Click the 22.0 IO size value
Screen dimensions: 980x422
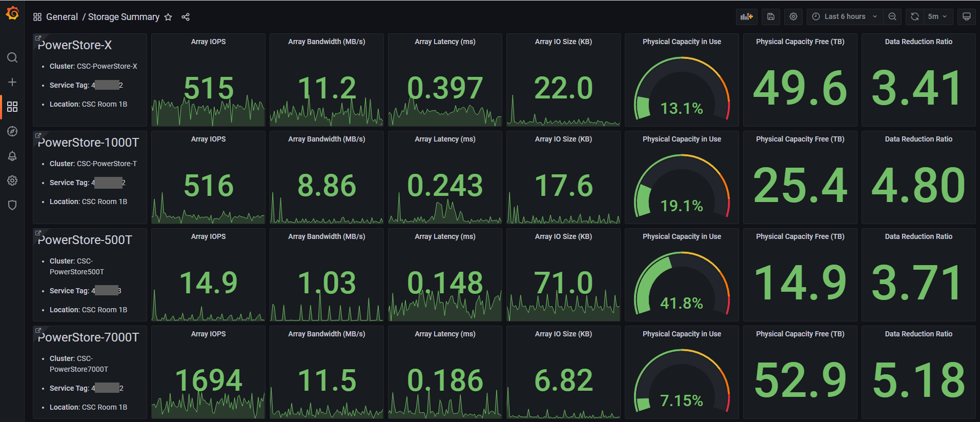click(x=563, y=88)
